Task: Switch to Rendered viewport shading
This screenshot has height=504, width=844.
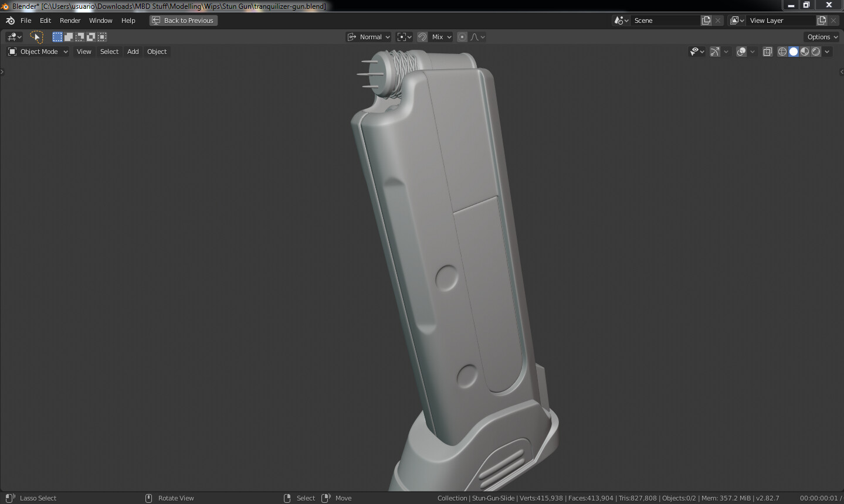Action: (x=816, y=52)
